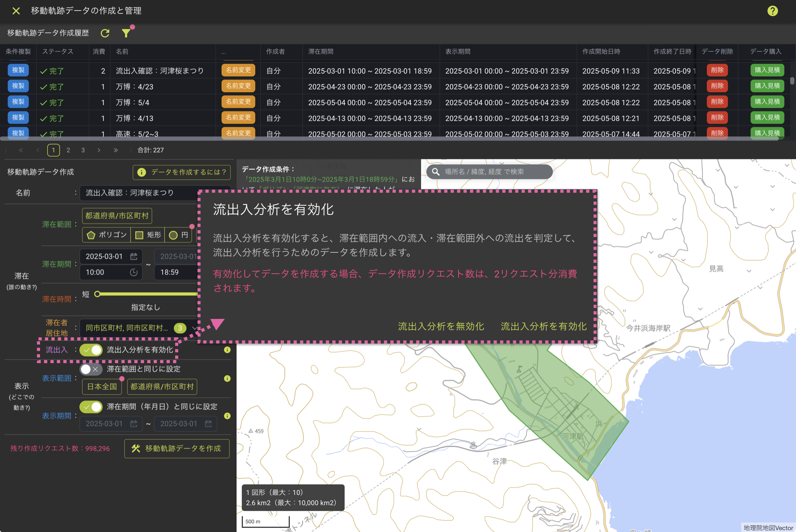
Task: Expand the 滞在者居住地 dropdown
Action: click(194, 328)
